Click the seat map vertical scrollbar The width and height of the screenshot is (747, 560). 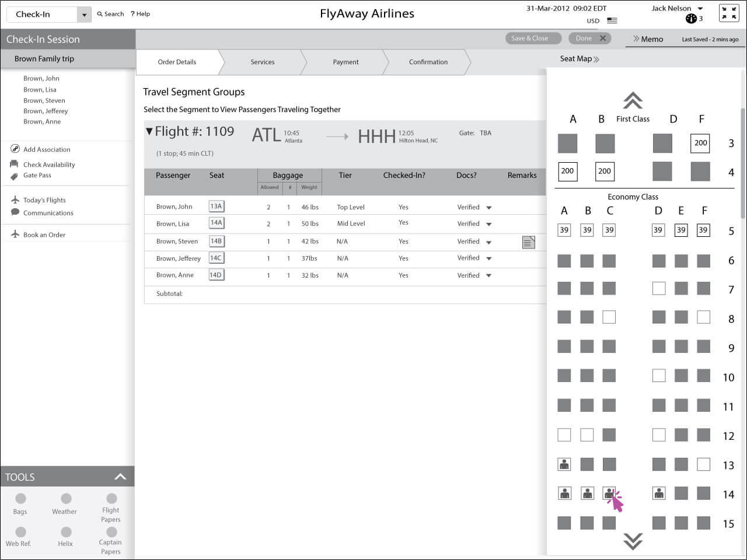(x=742, y=163)
